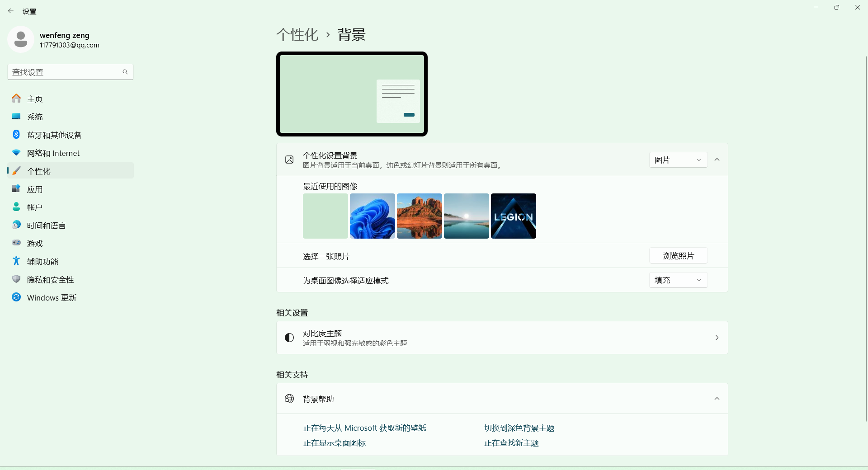Collapse the 背景帮助 section chevron
Viewport: 868px width, 470px height.
tap(717, 399)
